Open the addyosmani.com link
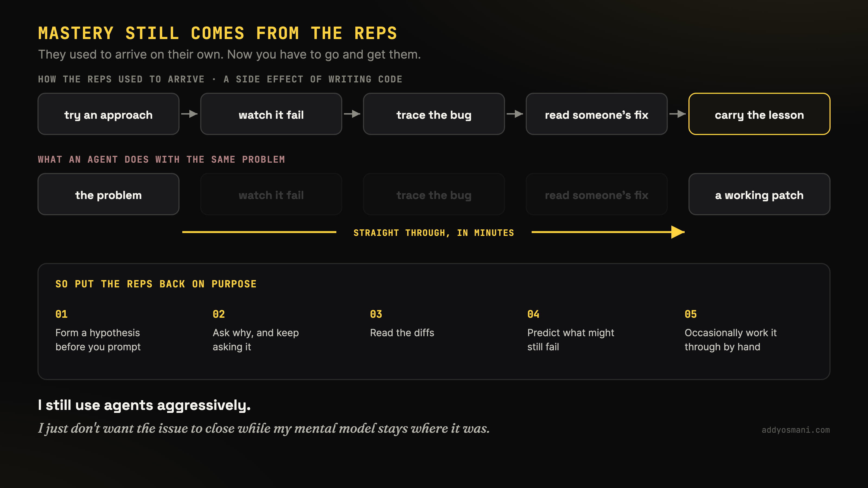This screenshot has height=488, width=868. [796, 430]
